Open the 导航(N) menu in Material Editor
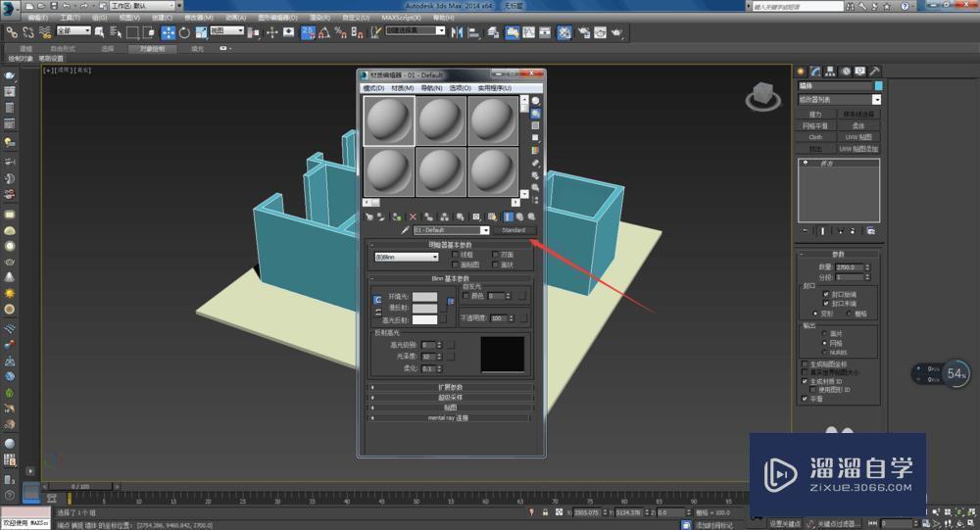The image size is (980, 530). click(431, 88)
